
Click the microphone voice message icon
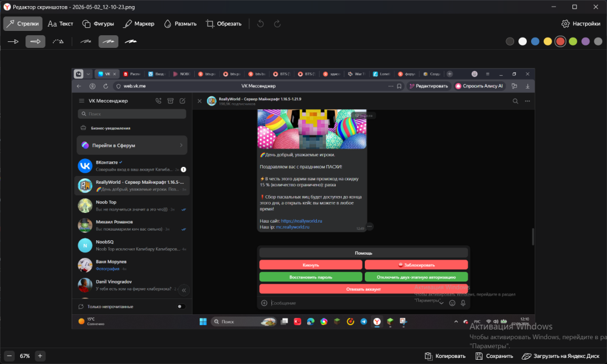[463, 303]
